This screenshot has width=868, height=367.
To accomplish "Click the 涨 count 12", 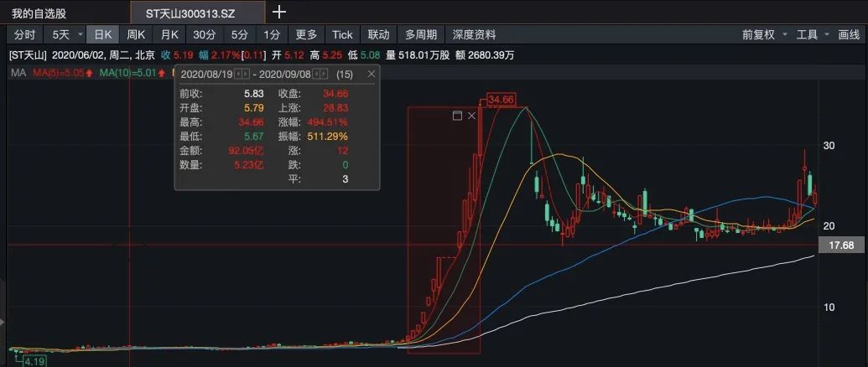I will pos(343,150).
